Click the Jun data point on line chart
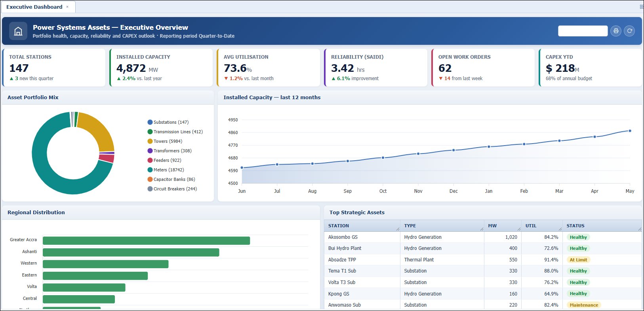The image size is (644, 311). pyautogui.click(x=242, y=168)
